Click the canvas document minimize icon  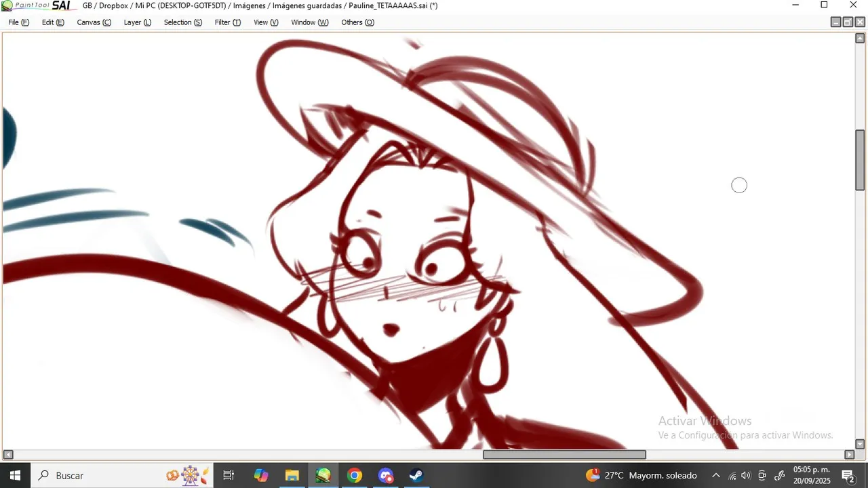pyautogui.click(x=836, y=22)
